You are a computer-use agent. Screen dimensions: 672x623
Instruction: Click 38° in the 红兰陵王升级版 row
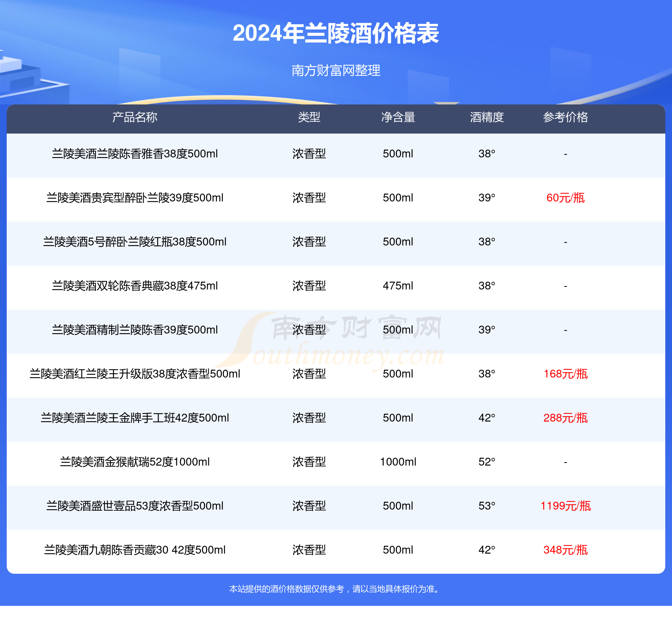pyautogui.click(x=487, y=374)
